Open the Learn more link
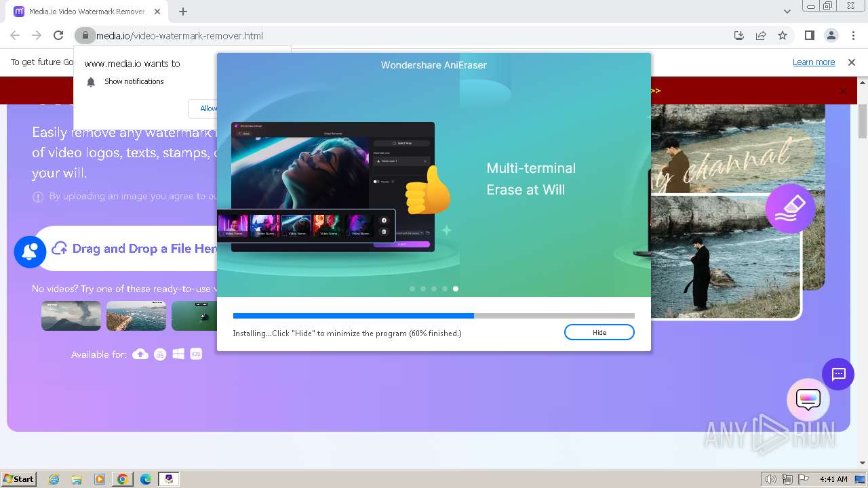The width and height of the screenshot is (868, 488). (x=814, y=62)
